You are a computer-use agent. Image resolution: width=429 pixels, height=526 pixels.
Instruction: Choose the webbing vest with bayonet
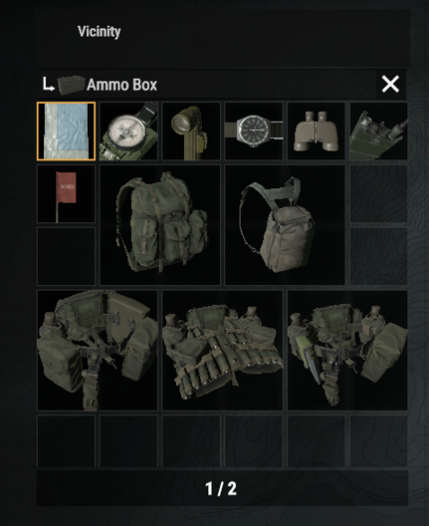[347, 350]
